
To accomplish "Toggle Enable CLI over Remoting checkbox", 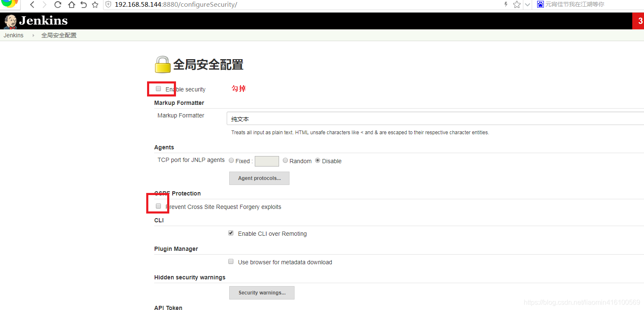I will coord(231,233).
